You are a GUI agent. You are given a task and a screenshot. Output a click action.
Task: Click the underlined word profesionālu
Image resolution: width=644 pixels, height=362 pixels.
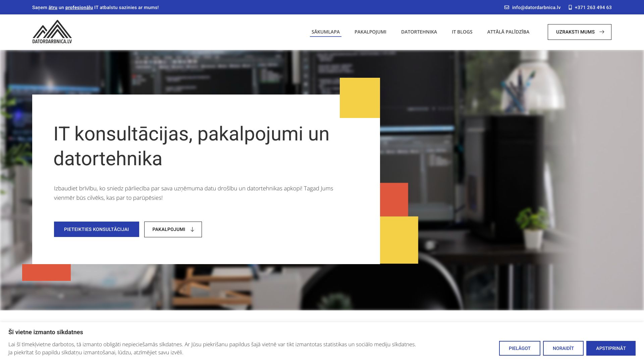tap(79, 7)
